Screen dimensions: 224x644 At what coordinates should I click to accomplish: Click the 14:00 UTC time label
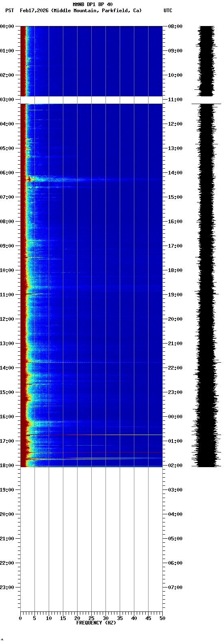click(175, 173)
